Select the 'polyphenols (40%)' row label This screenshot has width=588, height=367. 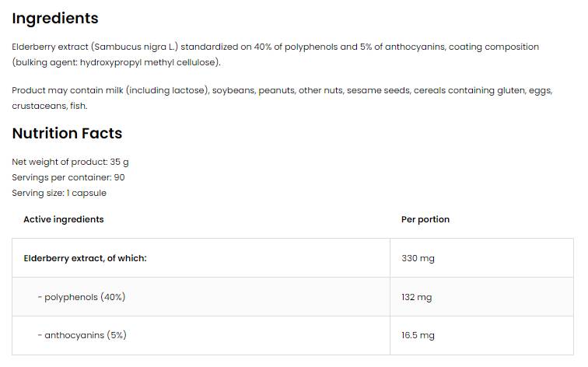(85, 297)
